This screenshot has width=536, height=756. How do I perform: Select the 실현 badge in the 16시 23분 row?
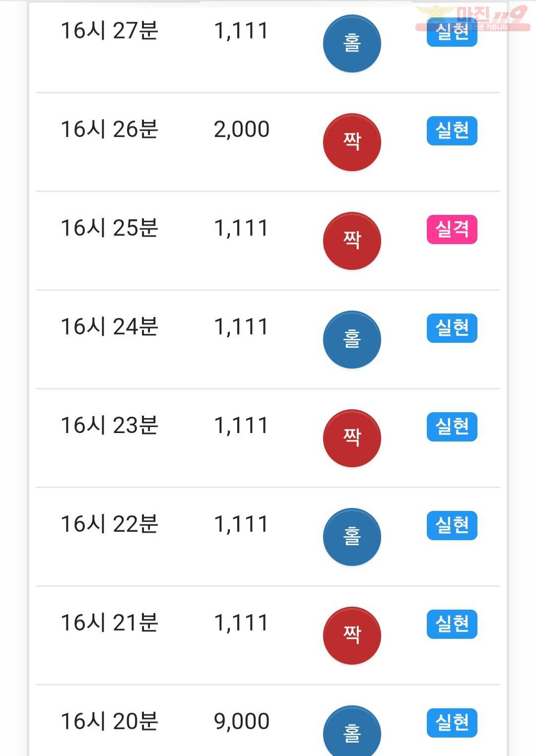[x=452, y=427]
